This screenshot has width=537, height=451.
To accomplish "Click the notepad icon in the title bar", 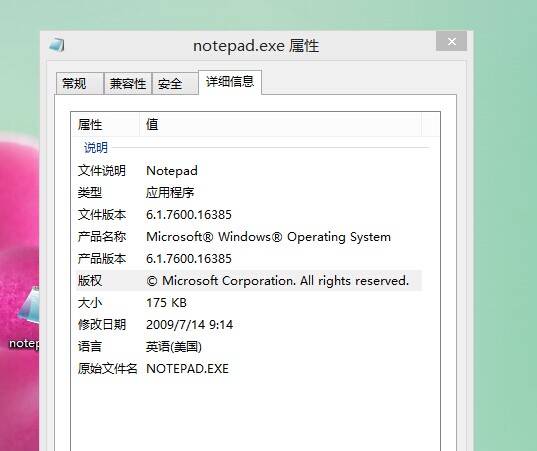I will (57, 45).
